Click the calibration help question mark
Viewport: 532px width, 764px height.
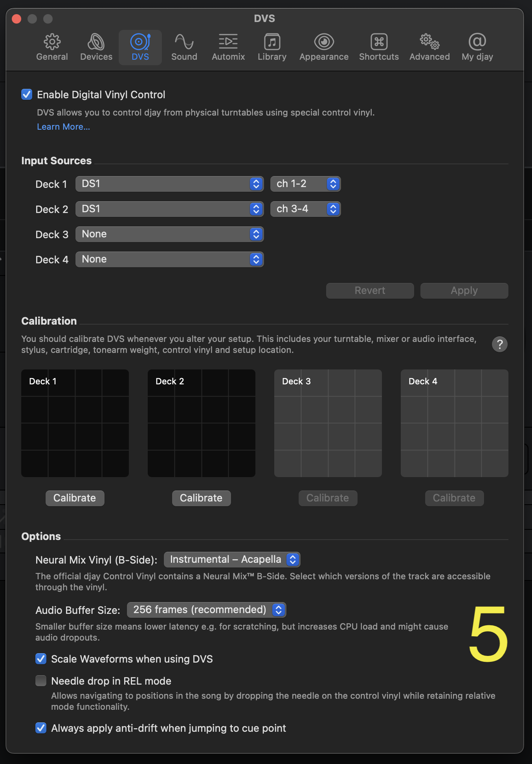(x=499, y=344)
